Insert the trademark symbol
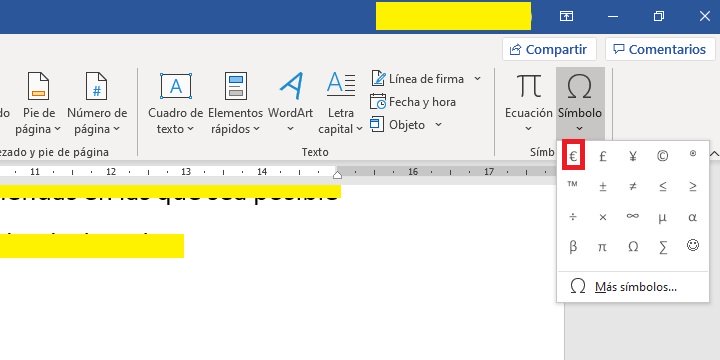The height and width of the screenshot is (360, 720). coord(573,186)
